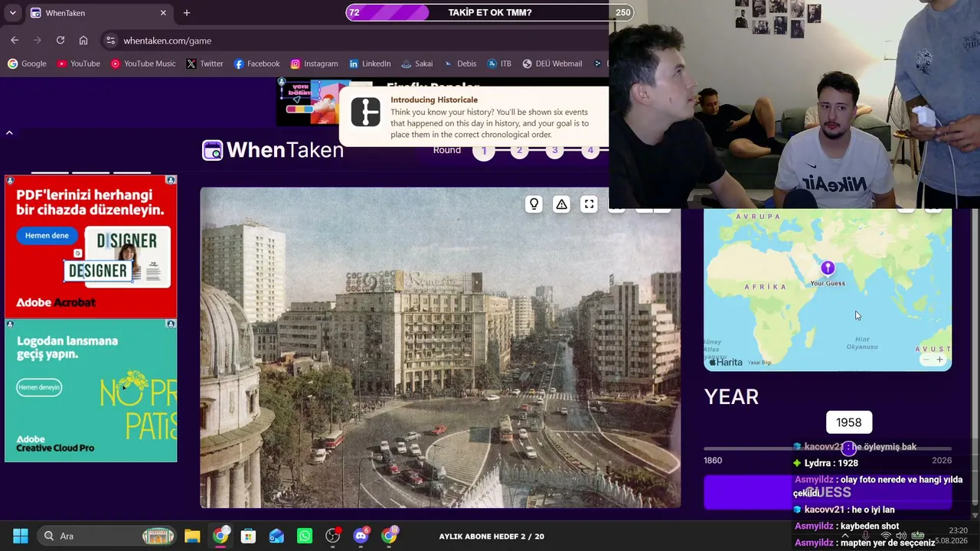Click the Apple Harita map attribution
Image resolution: width=980 pixels, height=551 pixels.
726,362
